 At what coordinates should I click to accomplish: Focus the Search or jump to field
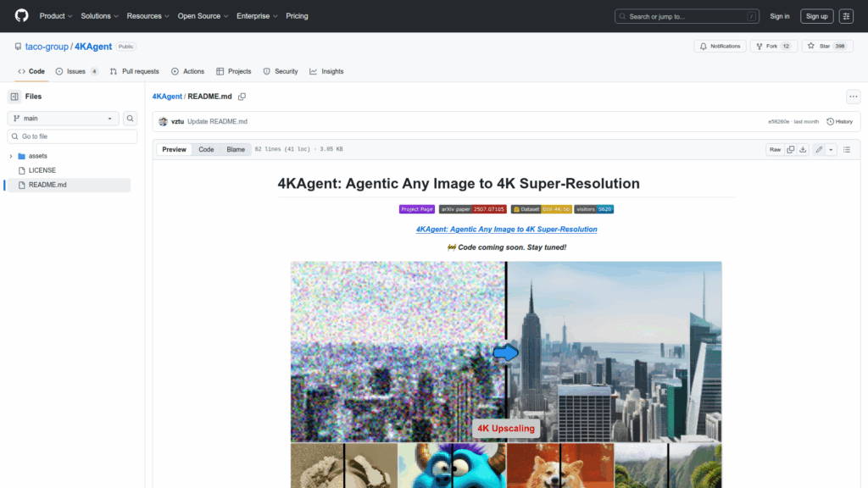click(x=687, y=16)
